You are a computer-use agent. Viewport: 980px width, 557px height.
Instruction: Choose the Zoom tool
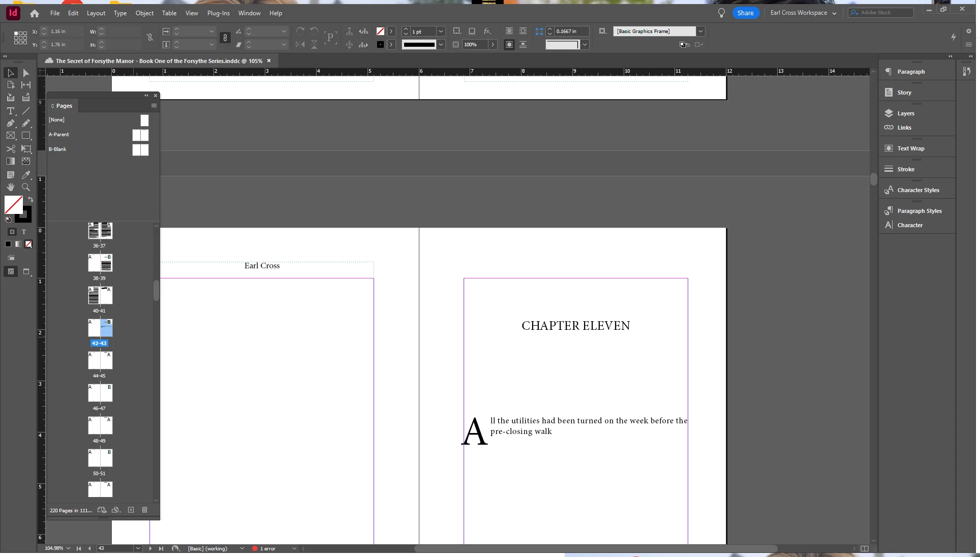(26, 187)
